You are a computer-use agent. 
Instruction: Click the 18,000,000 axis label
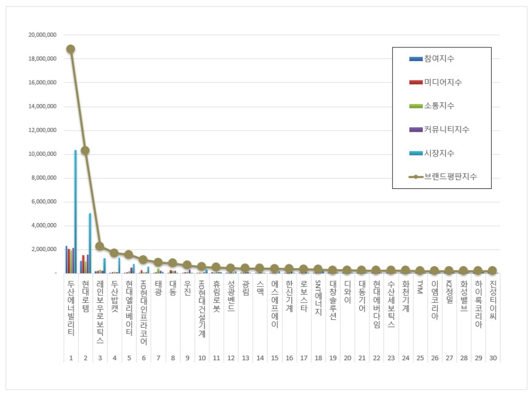click(42, 58)
